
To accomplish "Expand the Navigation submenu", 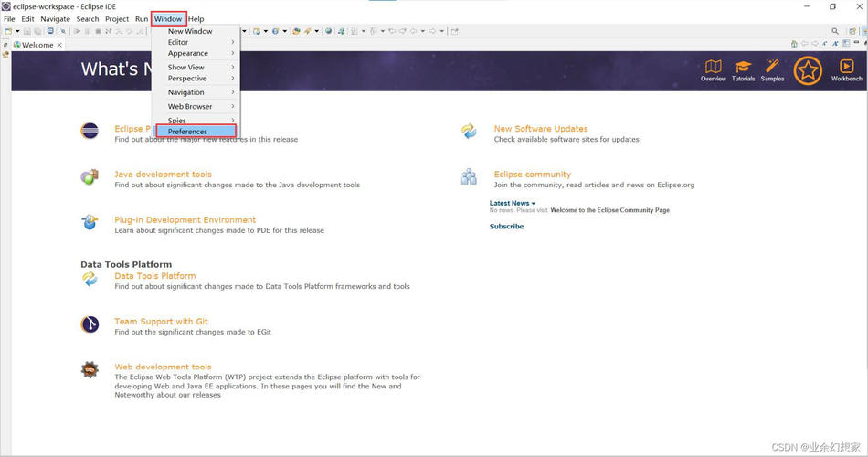I will [196, 92].
